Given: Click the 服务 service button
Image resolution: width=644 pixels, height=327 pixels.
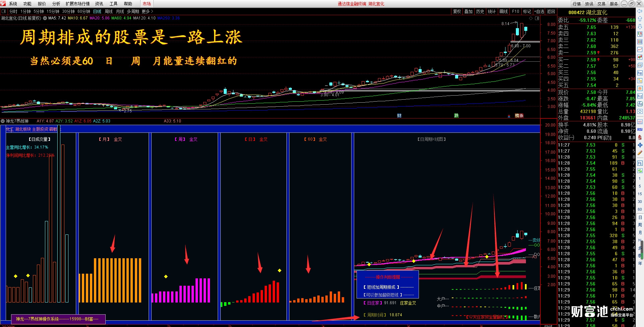Looking at the screenshot, I should 614,4.
